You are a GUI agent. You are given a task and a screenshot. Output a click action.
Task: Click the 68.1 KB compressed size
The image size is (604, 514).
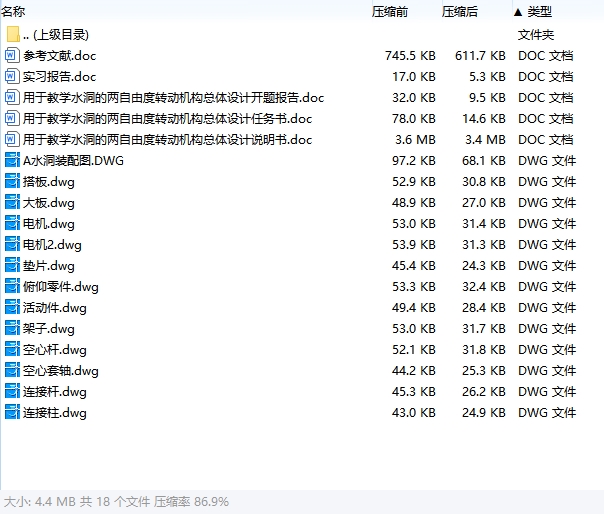(x=484, y=161)
